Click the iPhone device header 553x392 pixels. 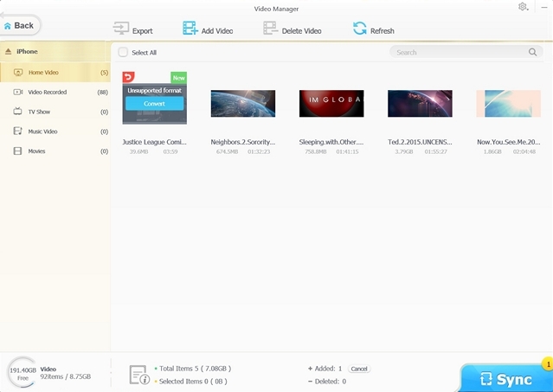pos(55,51)
